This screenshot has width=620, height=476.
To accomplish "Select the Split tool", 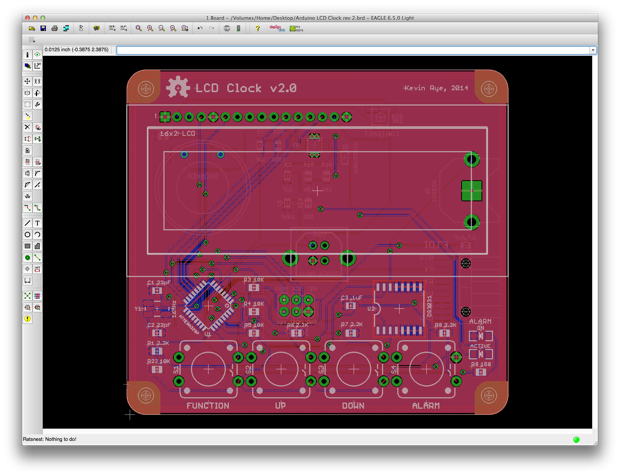I will coord(27,185).
